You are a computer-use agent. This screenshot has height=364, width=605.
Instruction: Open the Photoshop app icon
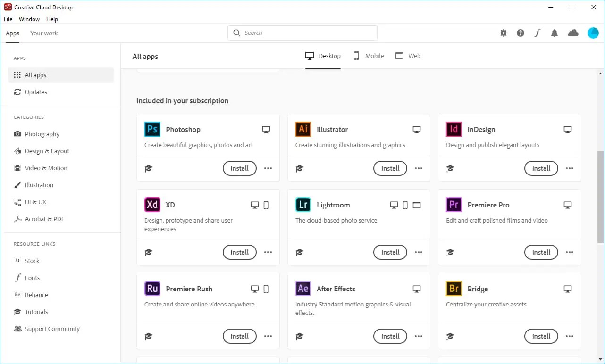coord(152,129)
